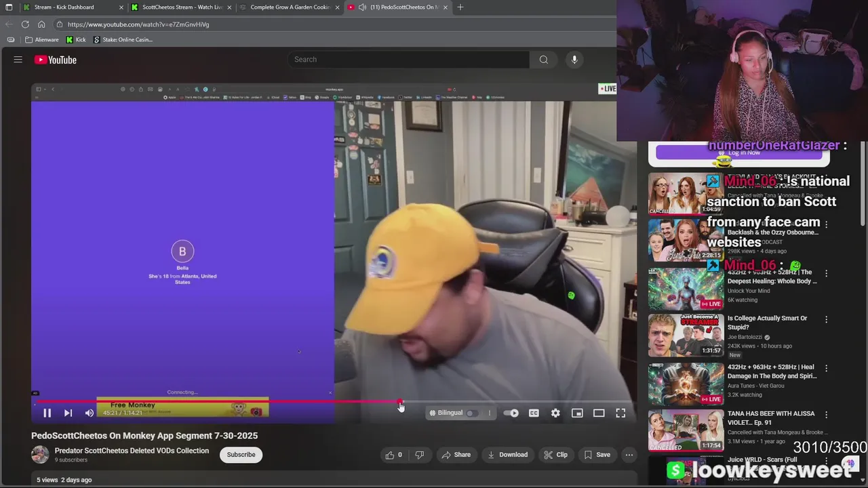
Task: Search with voice microphone
Action: 574,60
